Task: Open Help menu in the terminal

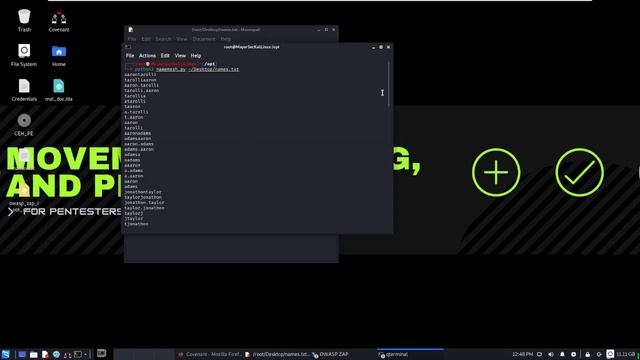Action: tap(196, 56)
